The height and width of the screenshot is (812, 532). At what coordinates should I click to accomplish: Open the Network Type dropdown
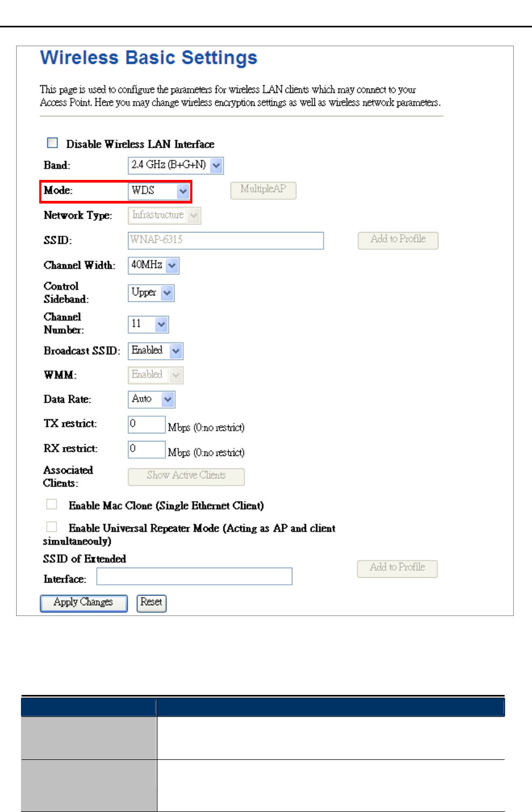pos(164,215)
